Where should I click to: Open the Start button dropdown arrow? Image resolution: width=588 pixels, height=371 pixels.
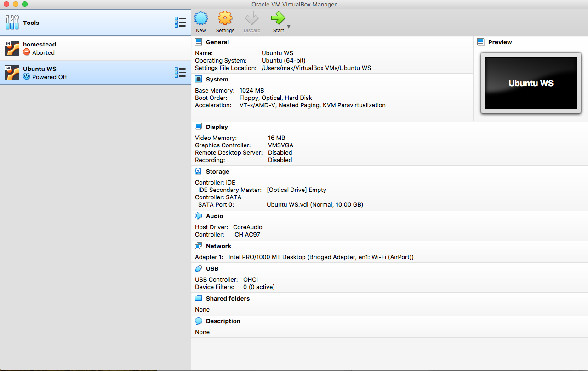coord(289,27)
